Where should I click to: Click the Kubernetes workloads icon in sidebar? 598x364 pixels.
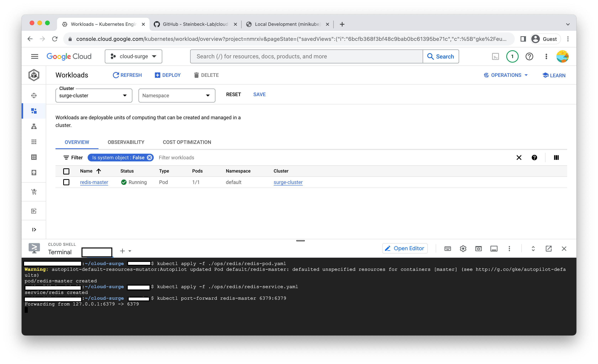pos(34,110)
